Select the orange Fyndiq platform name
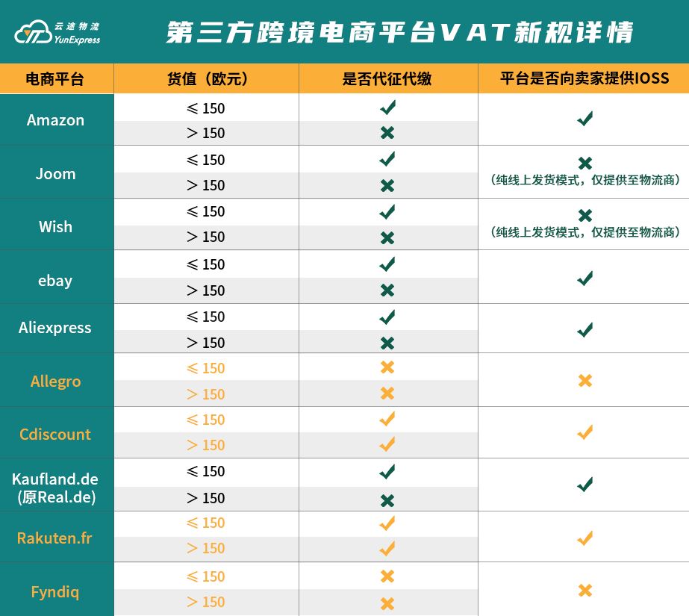Screen dimensions: 689x616 [55, 592]
